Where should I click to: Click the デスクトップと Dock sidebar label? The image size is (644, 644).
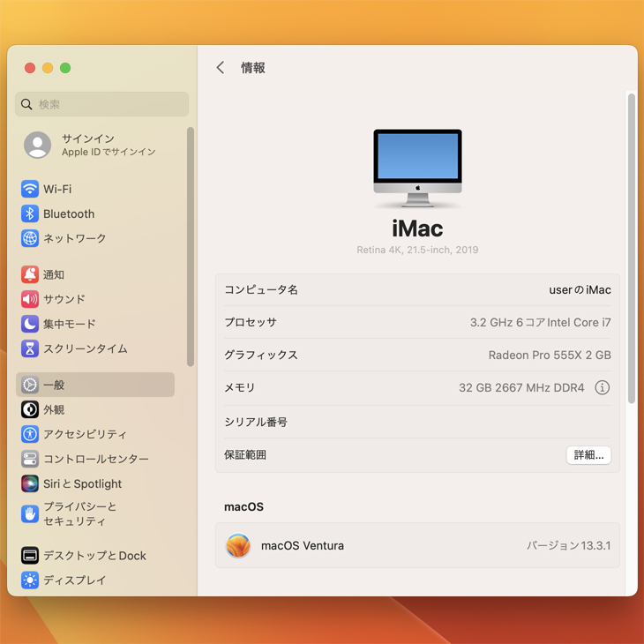[x=95, y=555]
